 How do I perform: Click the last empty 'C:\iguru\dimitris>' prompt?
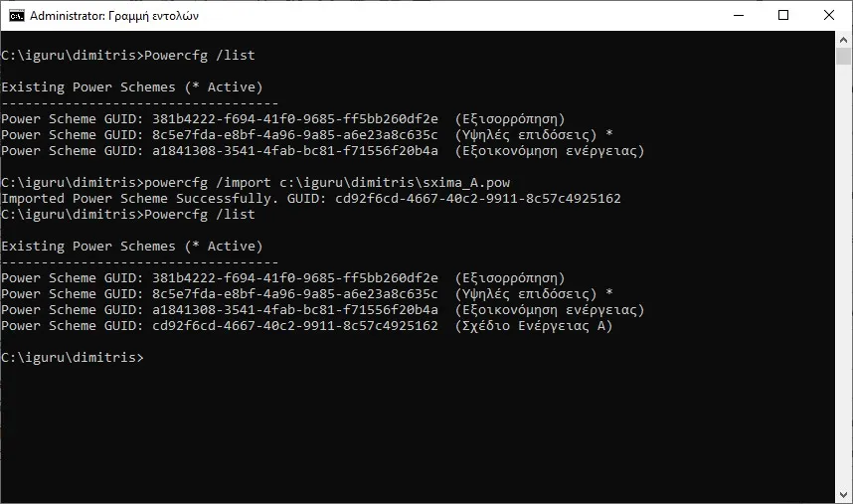(x=73, y=358)
